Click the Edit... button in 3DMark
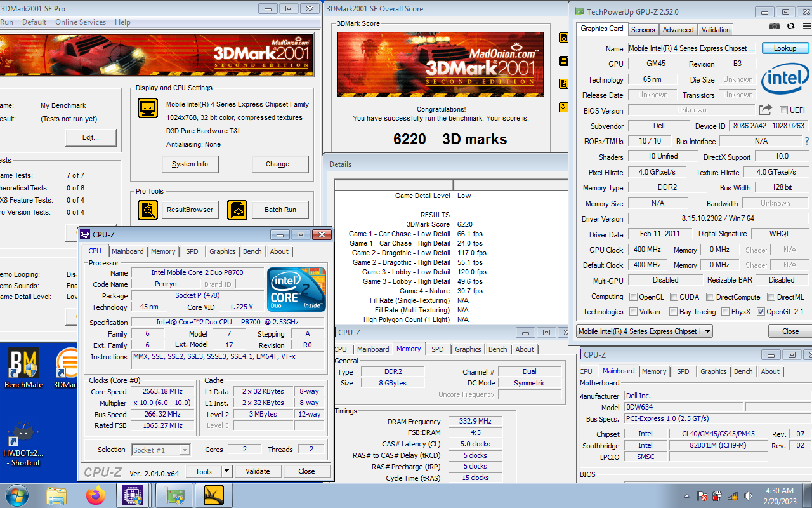The width and height of the screenshot is (812, 508). pos(91,138)
